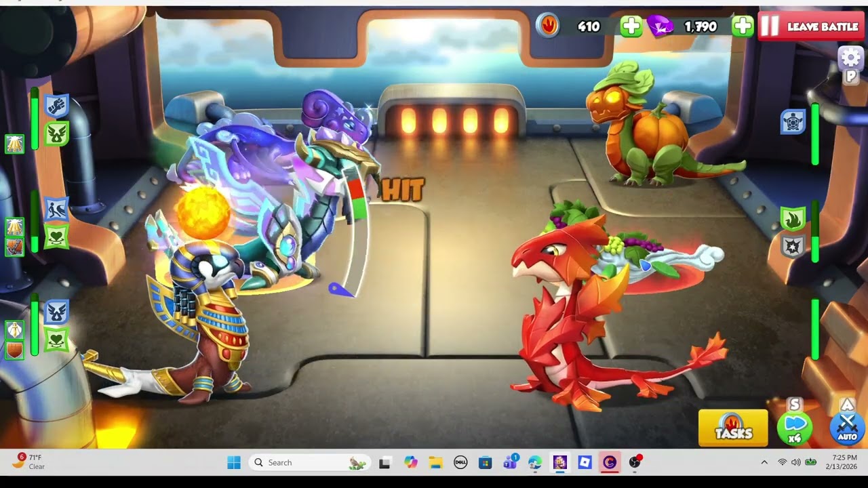Open Task View from taskbar
This screenshot has width=868, height=488.
click(384, 462)
